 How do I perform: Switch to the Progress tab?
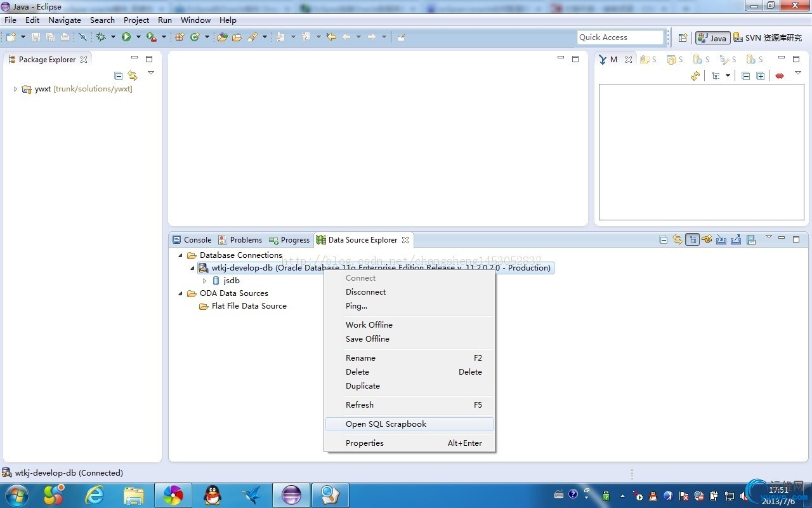click(289, 240)
